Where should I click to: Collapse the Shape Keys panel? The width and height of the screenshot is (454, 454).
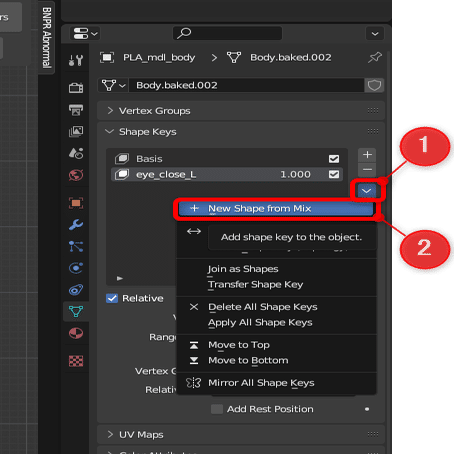(110, 131)
